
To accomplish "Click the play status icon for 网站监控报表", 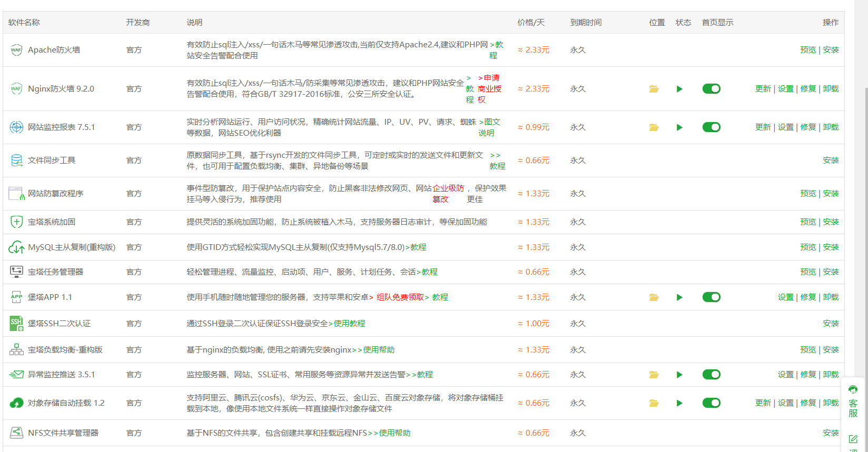I will [679, 127].
